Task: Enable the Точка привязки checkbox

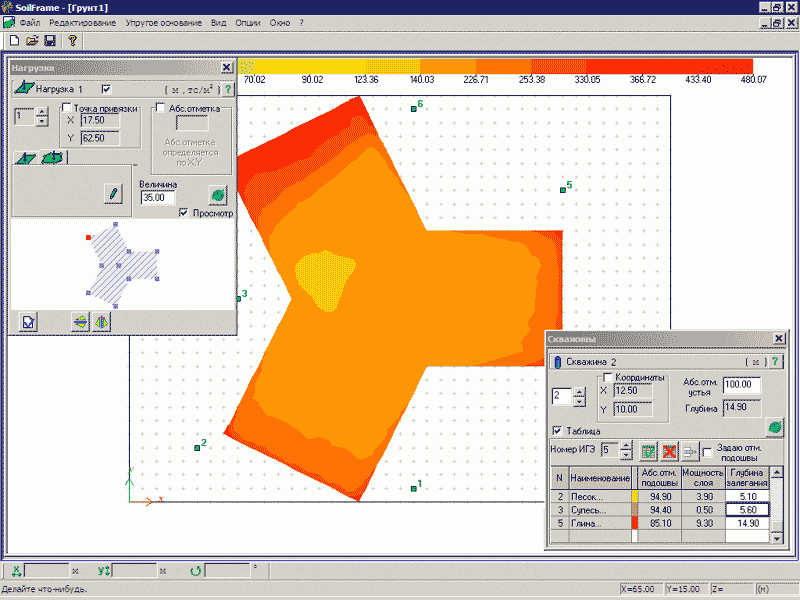Action: [x=67, y=108]
